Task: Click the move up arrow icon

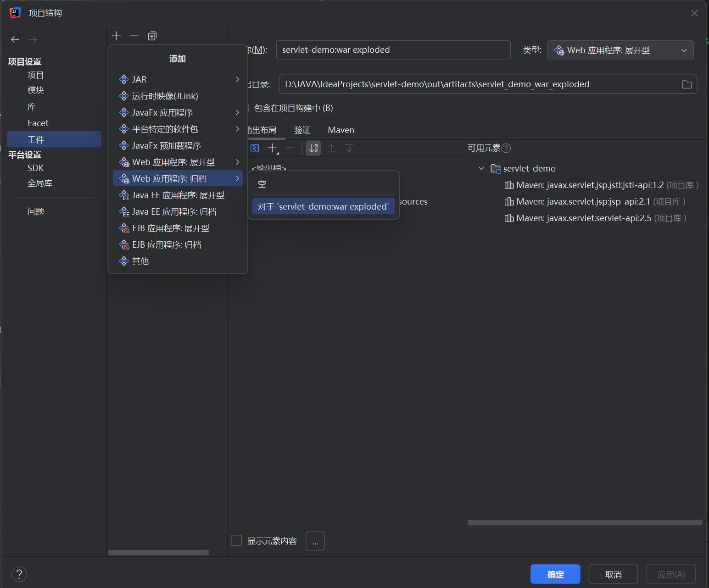Action: 331,148
